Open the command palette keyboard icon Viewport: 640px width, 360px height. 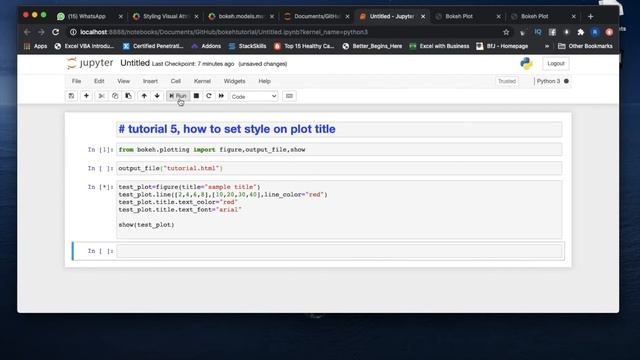(x=289, y=96)
